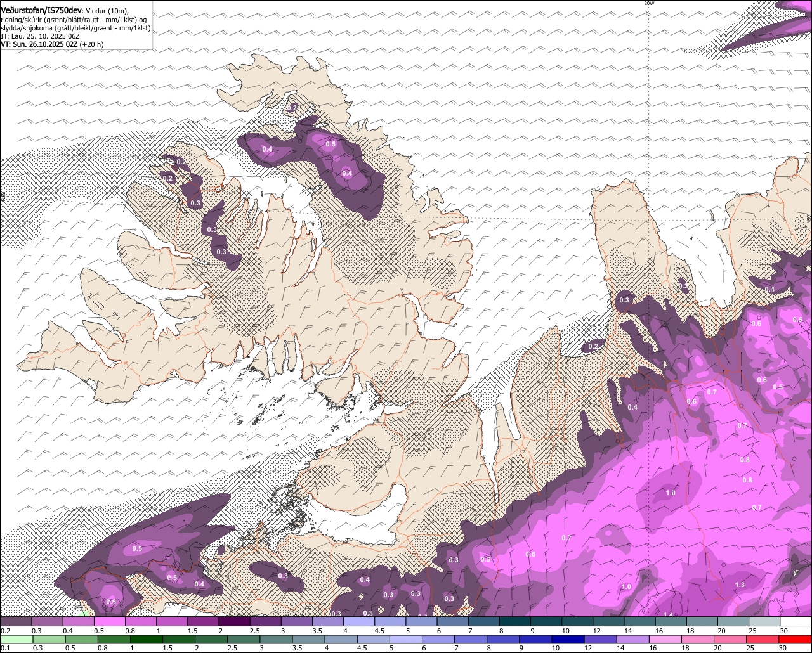
Task: Click the 0.1 label in the lower legend
Action: click(5, 648)
